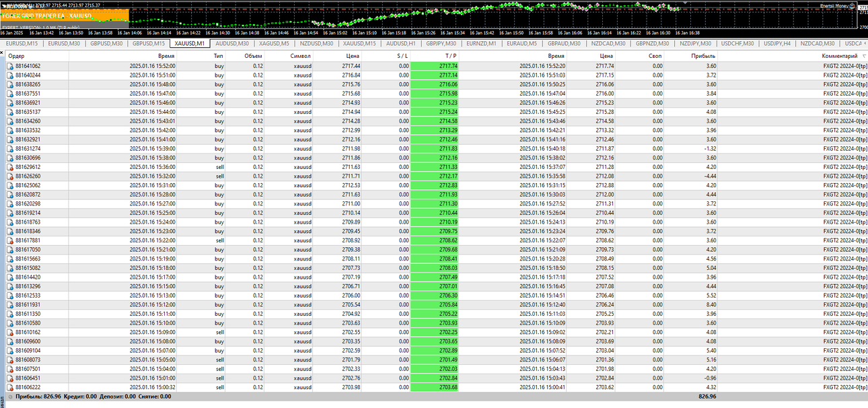
Task: Click the order icon for 881640244
Action: tap(10, 75)
